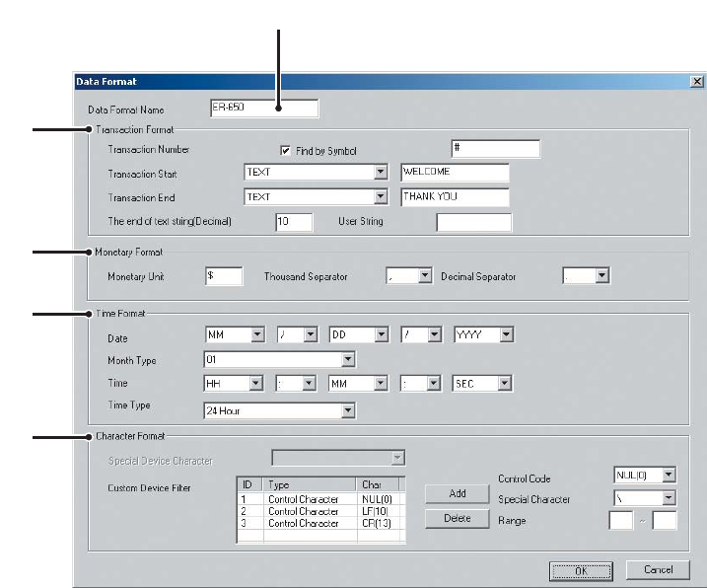Screen dimensions: 707x588
Task: Select filter row 3 CR(13)
Action: (321, 524)
